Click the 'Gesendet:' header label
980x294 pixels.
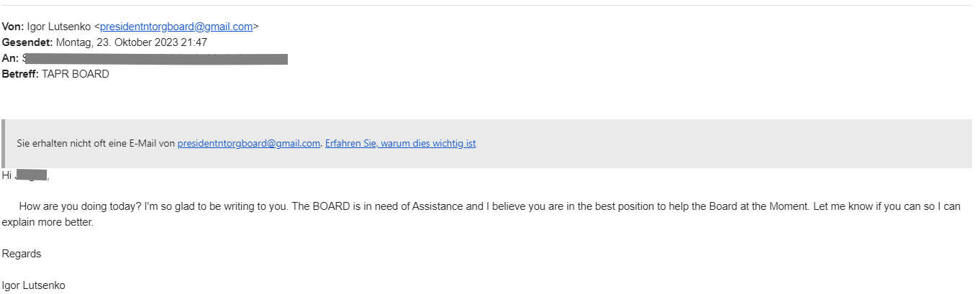tap(27, 42)
